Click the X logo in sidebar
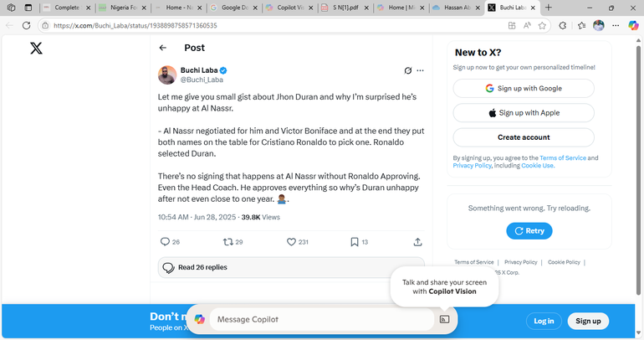644x340 pixels. tap(36, 49)
